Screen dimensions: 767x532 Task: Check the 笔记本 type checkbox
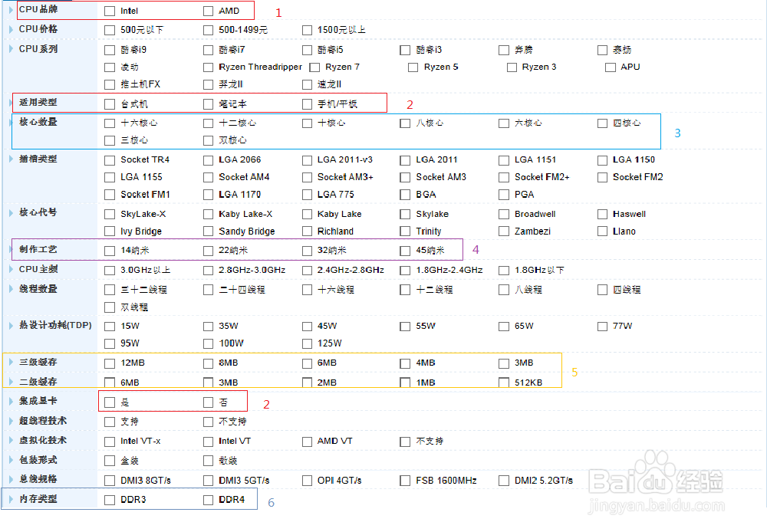pos(209,104)
